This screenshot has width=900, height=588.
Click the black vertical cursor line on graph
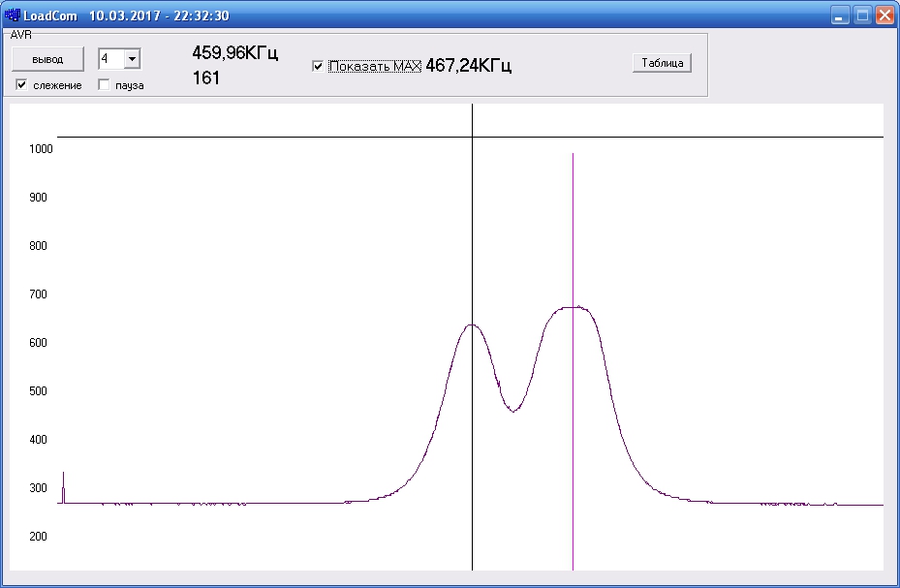[x=472, y=223]
